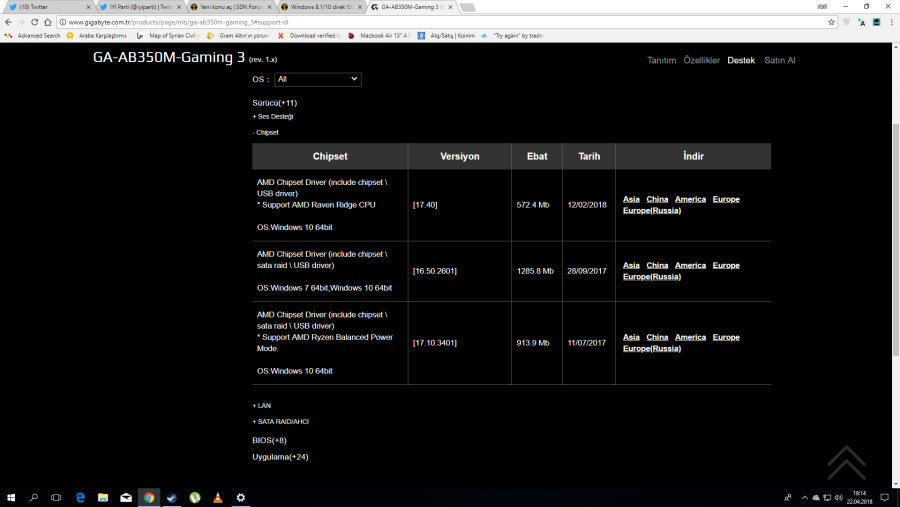This screenshot has width=900, height=507.
Task: Toggle the Sürücü(+11) driver heading
Action: click(274, 103)
